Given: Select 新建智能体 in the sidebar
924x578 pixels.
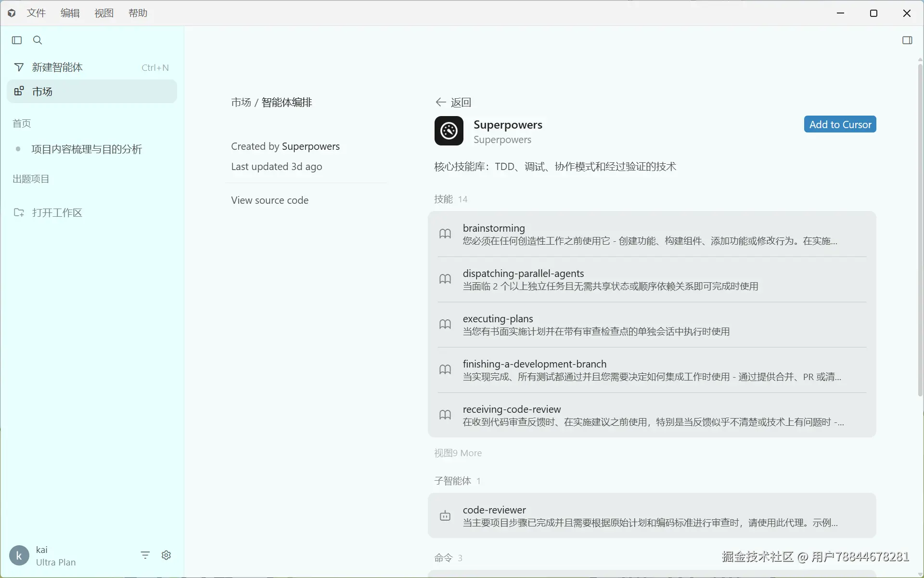Looking at the screenshot, I should (x=92, y=67).
